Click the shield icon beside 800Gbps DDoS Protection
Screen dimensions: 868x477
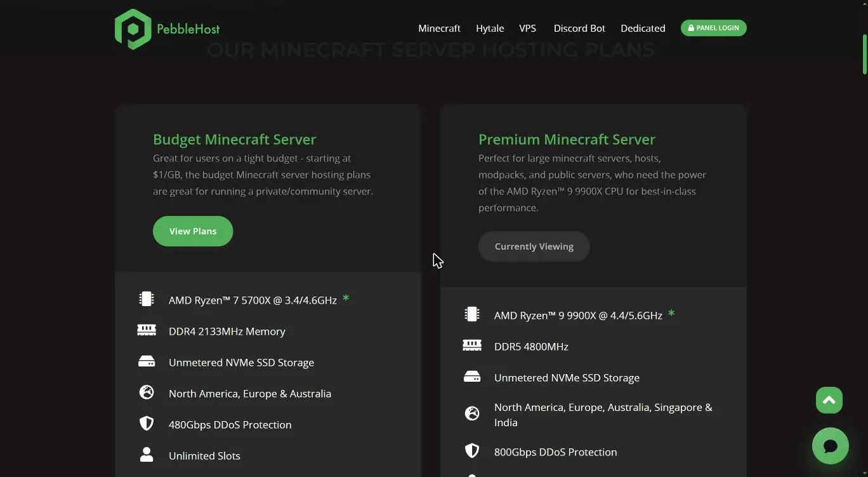pos(472,451)
